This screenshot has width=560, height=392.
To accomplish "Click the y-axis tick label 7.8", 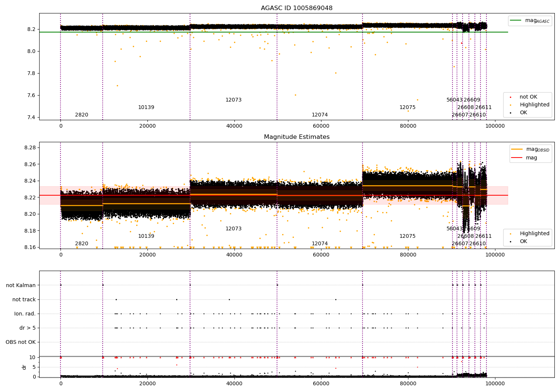I will click(x=31, y=74).
